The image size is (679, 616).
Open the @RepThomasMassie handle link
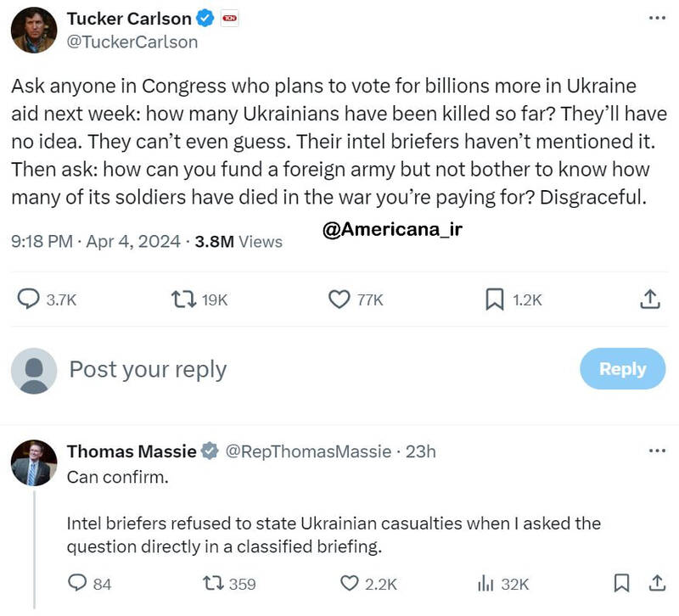(x=306, y=451)
